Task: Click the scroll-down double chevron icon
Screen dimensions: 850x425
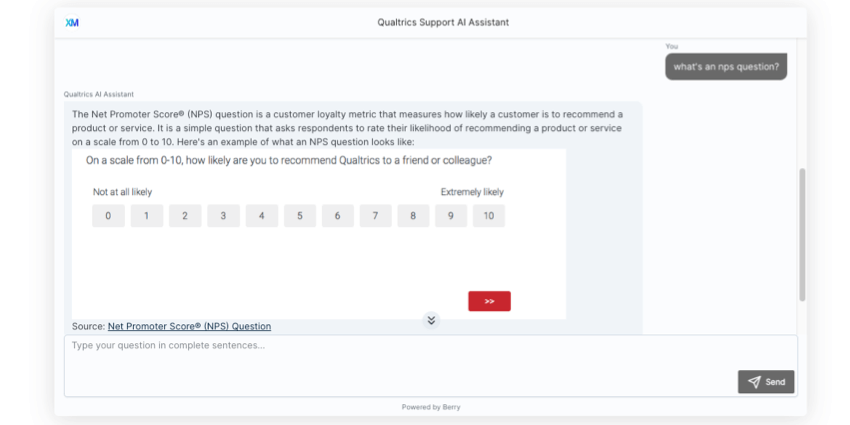Action: (x=432, y=320)
